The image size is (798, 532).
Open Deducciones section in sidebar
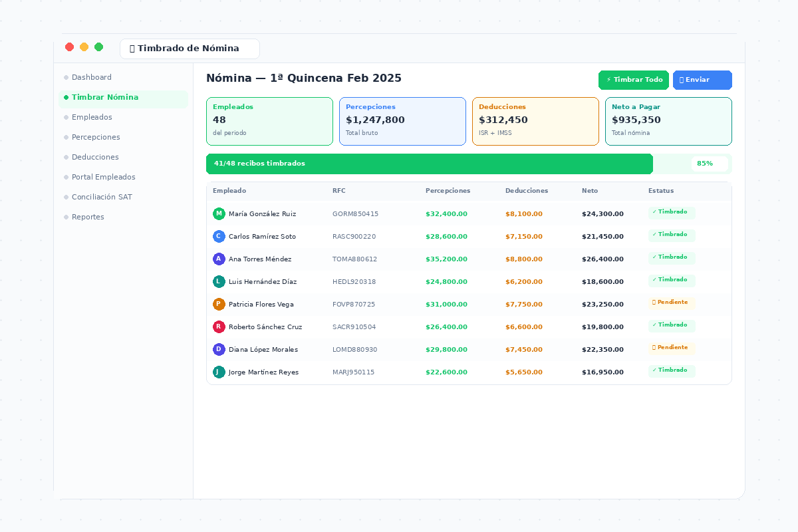click(123, 157)
